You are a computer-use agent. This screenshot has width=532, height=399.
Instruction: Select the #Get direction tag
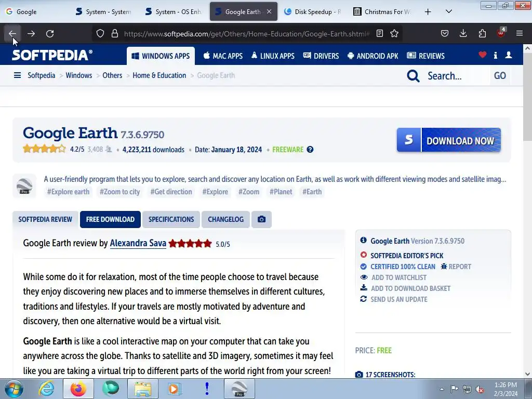pyautogui.click(x=171, y=192)
